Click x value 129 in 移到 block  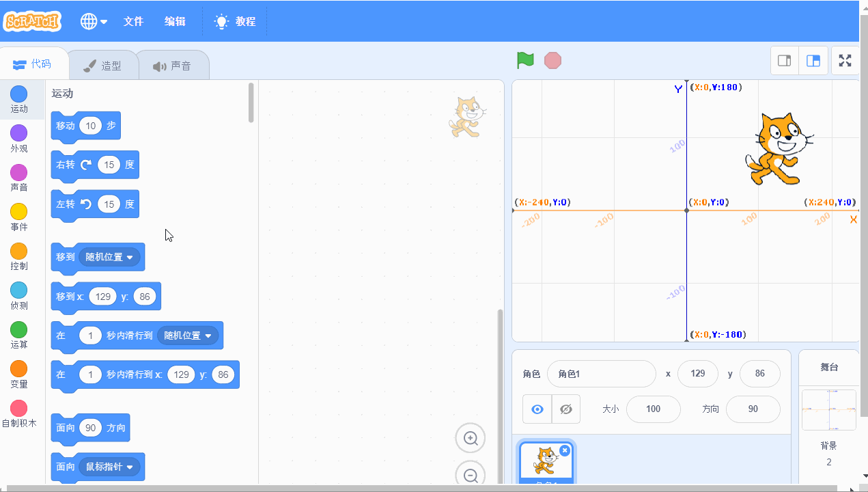coord(103,297)
